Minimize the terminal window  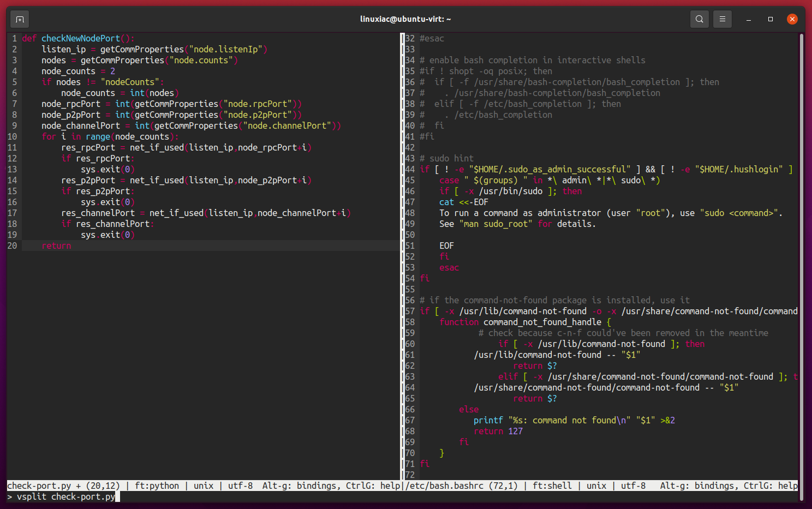(749, 19)
